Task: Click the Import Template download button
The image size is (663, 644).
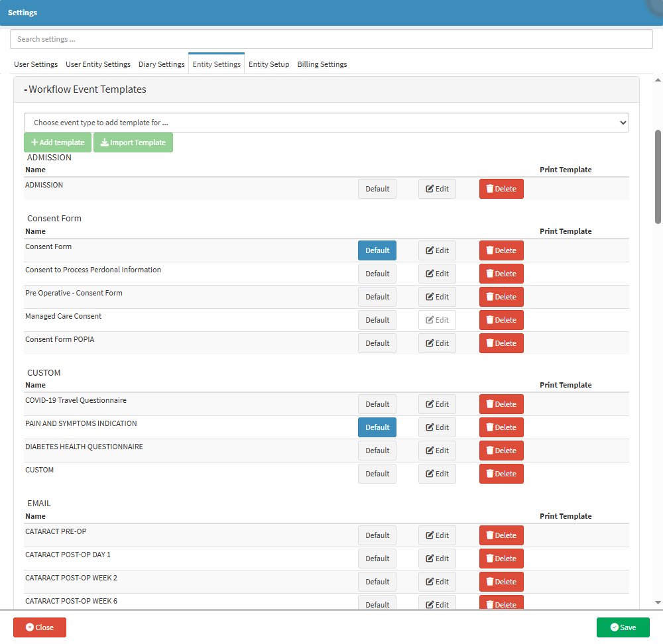Action: click(133, 142)
